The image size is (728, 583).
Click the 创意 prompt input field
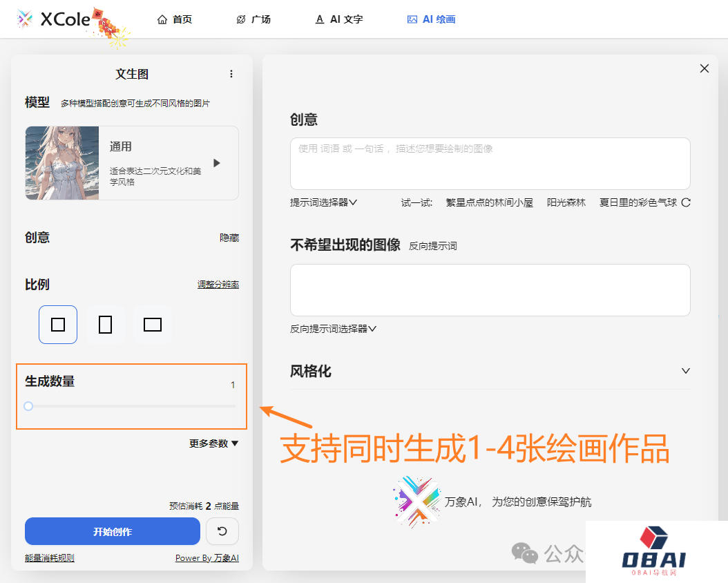click(x=490, y=164)
